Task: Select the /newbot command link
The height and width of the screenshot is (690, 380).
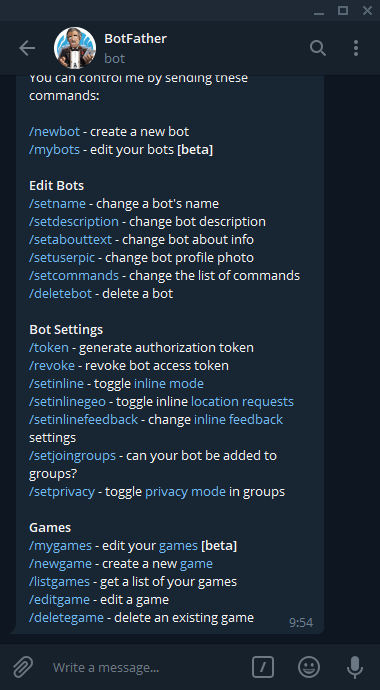Action: (x=55, y=132)
